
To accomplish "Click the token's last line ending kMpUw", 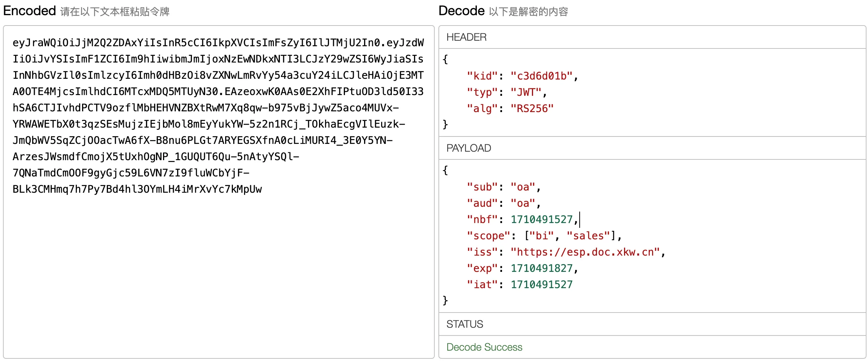I will [137, 189].
